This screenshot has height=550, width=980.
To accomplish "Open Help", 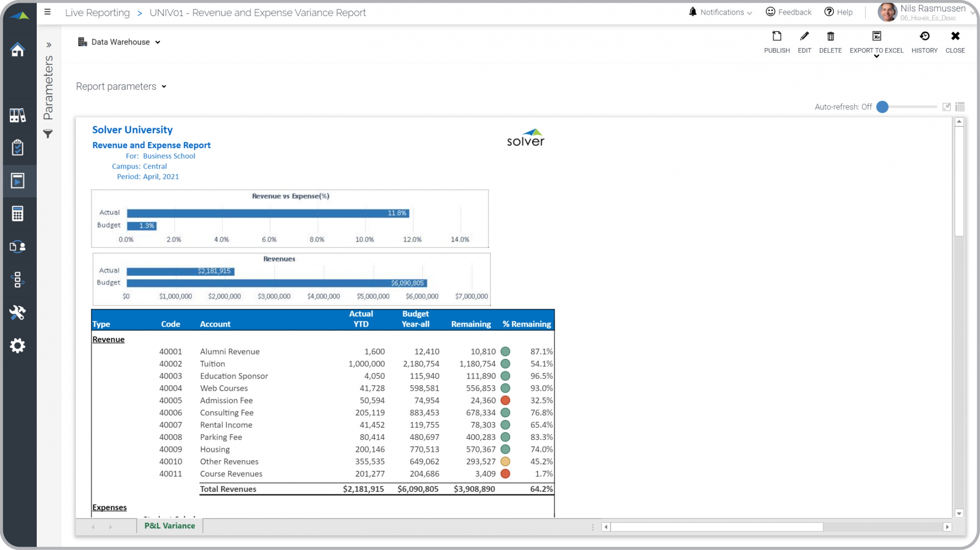I will (838, 12).
